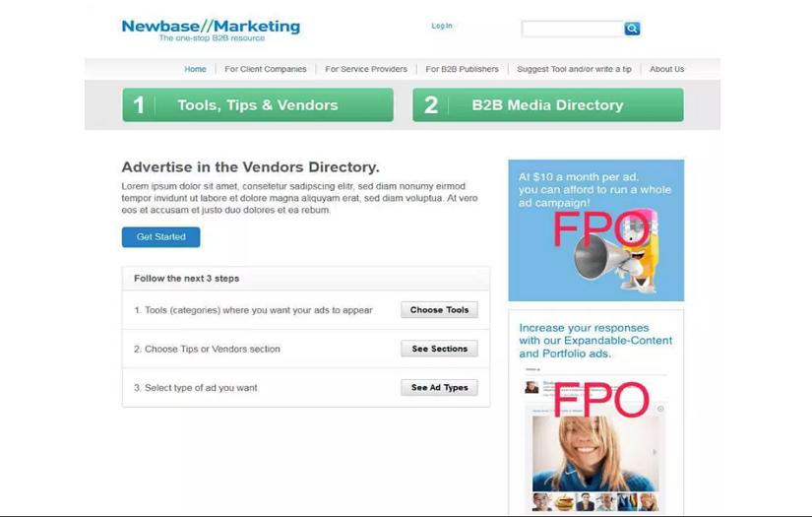
Task: Select For B2B Publishers menu item
Action: [x=462, y=69]
